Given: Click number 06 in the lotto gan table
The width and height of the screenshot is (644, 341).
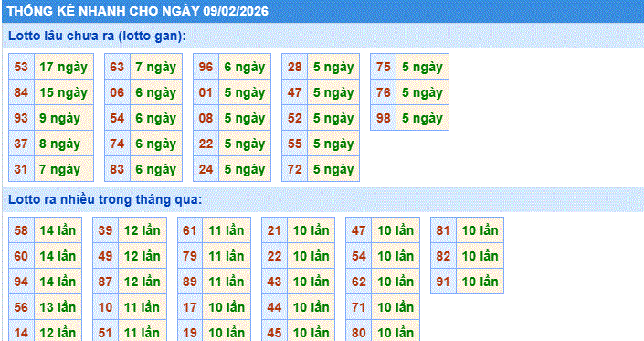Looking at the screenshot, I should tap(118, 92).
